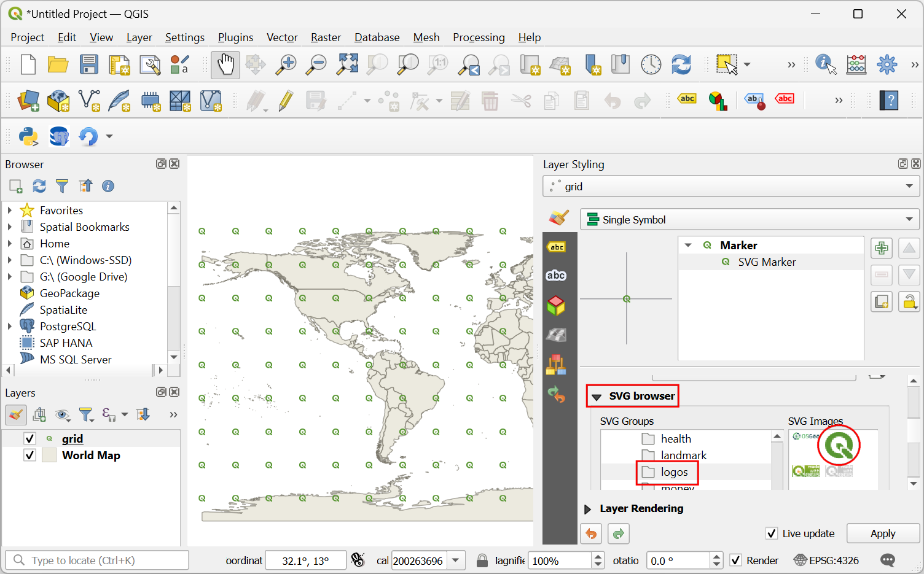Click the Save Project icon
924x574 pixels.
click(89, 64)
